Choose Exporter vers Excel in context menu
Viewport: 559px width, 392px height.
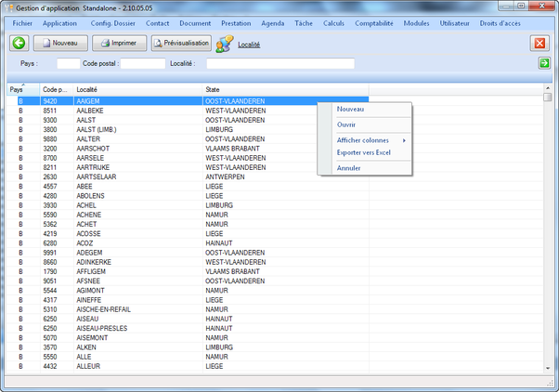364,151
